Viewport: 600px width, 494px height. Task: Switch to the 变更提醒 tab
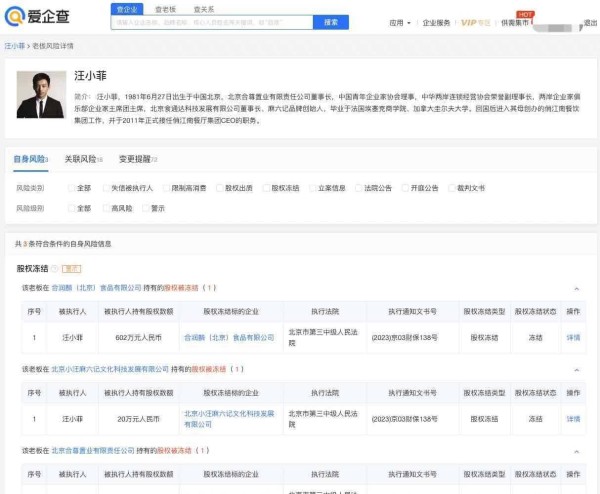(138, 159)
